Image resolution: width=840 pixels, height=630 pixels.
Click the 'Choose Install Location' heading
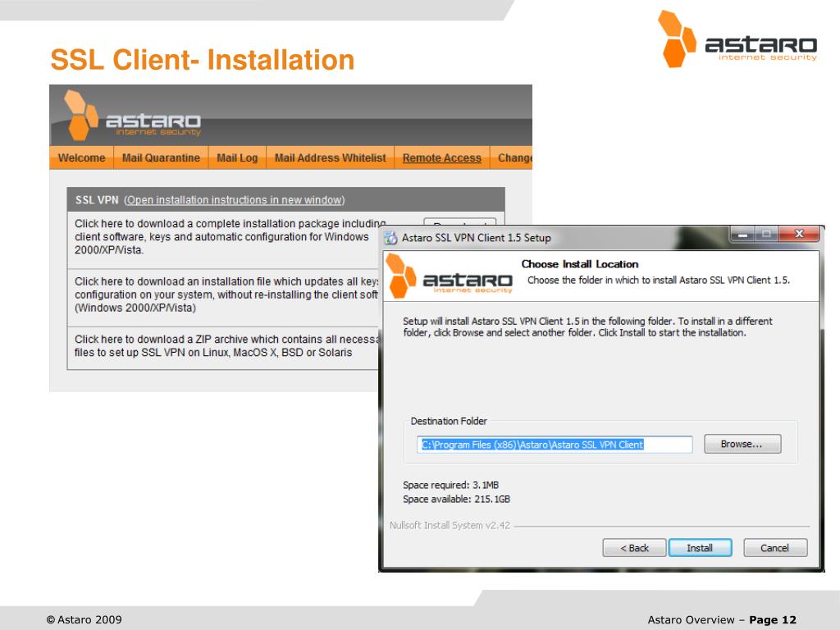click(580, 264)
